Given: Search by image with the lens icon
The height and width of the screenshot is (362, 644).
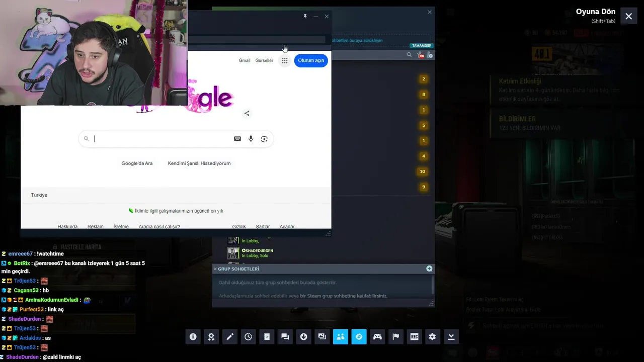Looking at the screenshot, I should point(264,139).
